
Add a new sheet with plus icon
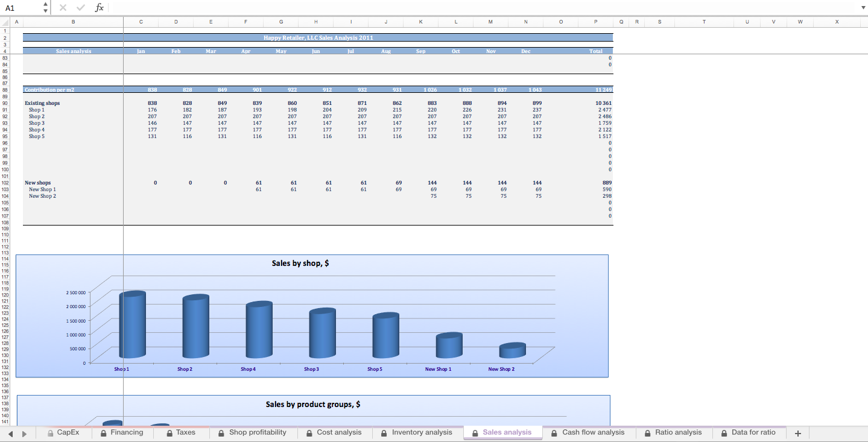pyautogui.click(x=798, y=433)
